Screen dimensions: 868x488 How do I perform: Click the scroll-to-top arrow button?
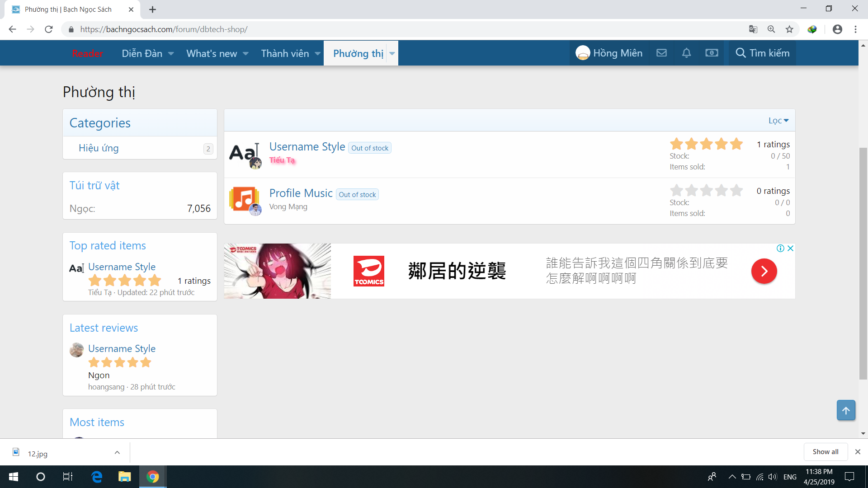point(845,410)
